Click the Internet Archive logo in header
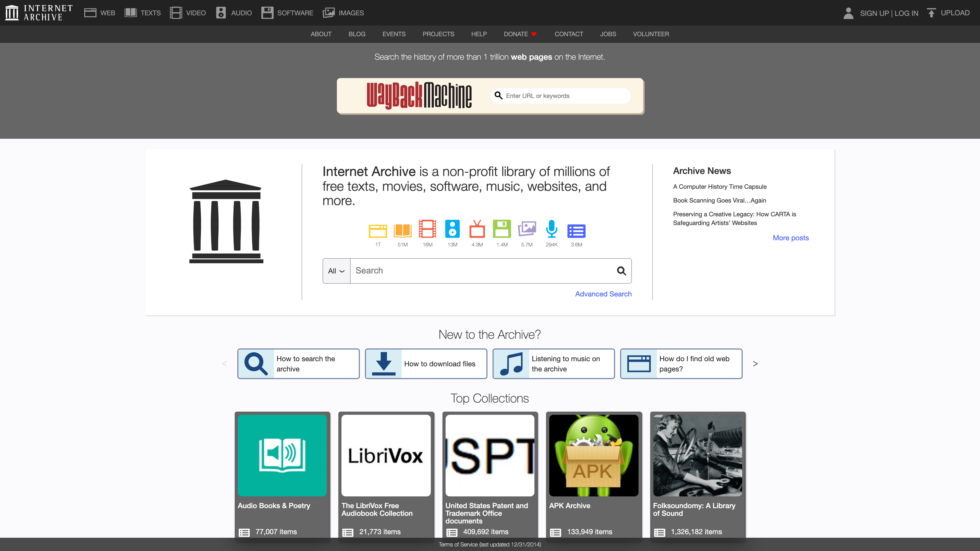980x551 pixels. [x=39, y=12]
